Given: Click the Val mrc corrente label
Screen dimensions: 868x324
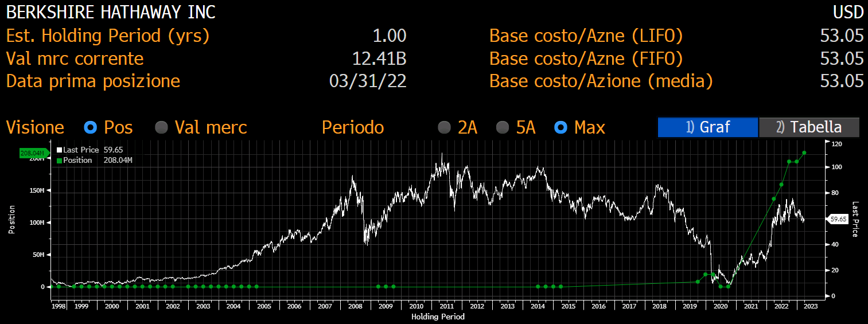Looking at the screenshot, I should (x=75, y=58).
